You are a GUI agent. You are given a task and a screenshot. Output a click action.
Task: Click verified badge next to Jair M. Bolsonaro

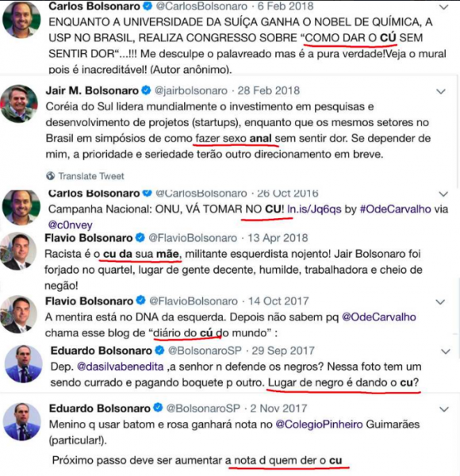click(x=146, y=90)
